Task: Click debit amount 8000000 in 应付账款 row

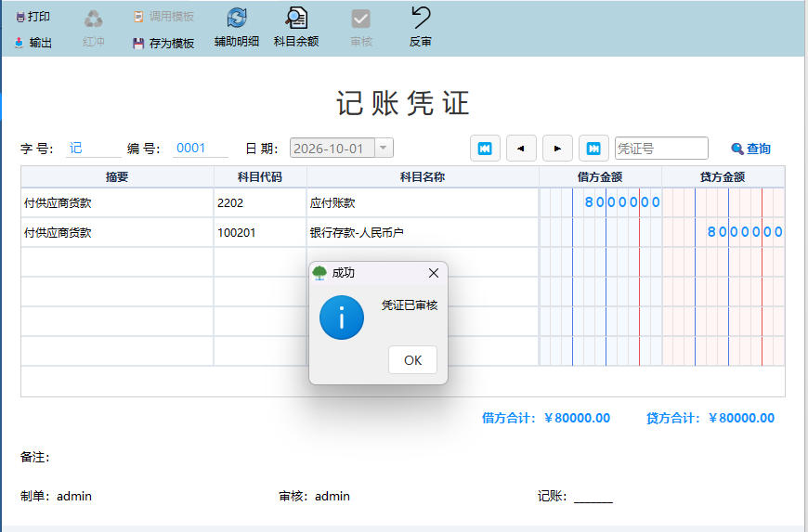Action: point(622,202)
